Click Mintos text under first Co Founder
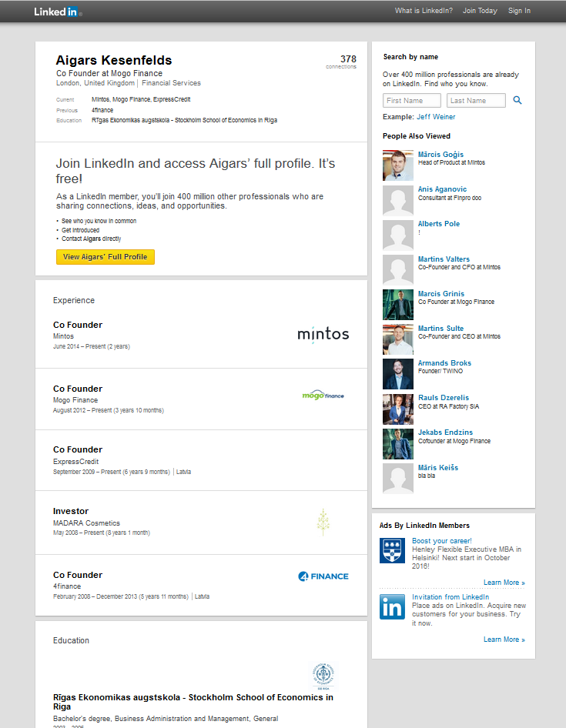This screenshot has height=728, width=566. 63,336
